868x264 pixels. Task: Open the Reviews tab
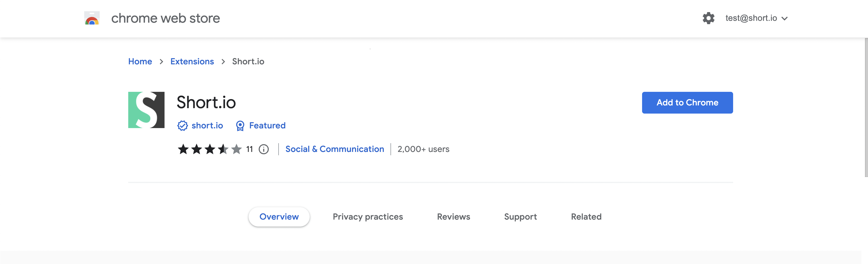click(453, 217)
